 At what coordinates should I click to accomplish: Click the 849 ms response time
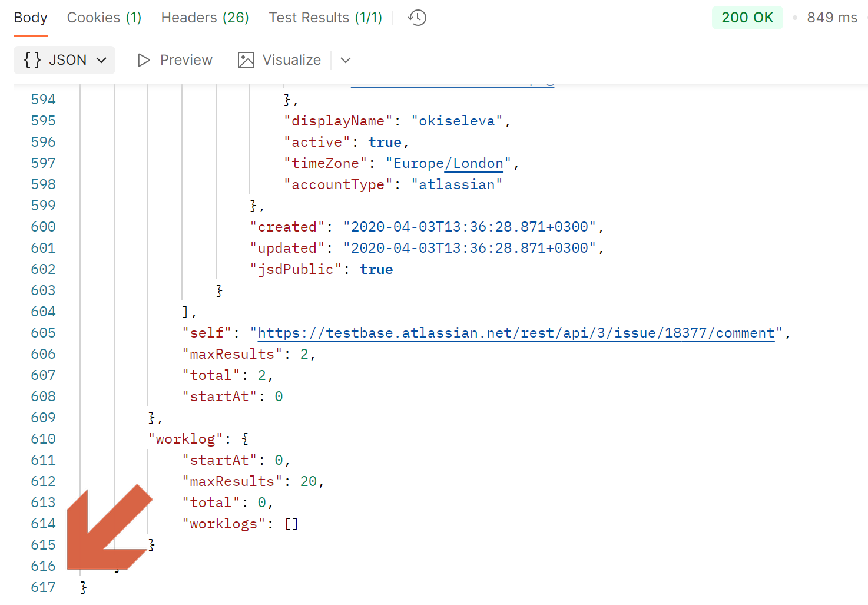click(x=831, y=18)
